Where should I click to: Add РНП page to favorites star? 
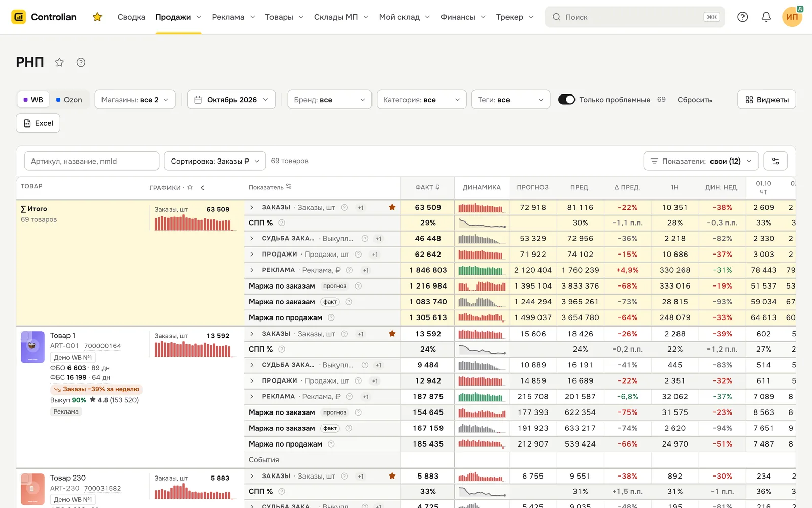[x=59, y=62]
